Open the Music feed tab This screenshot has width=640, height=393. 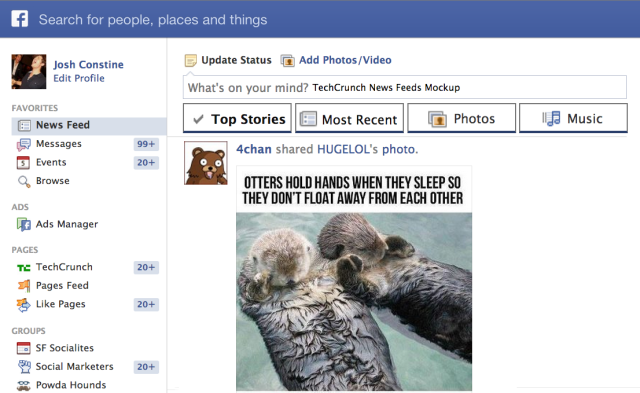pos(573,118)
